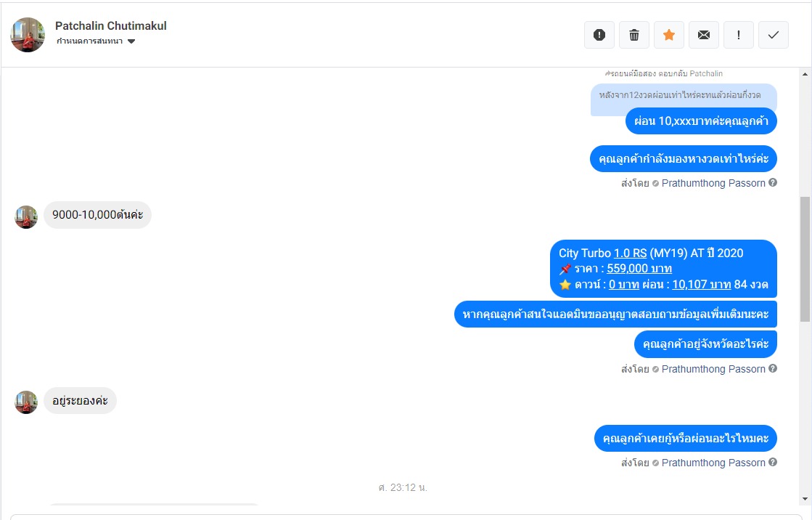Screen dimensions: 812x520
Task: Open the กำหนดการสนทนา assignment dropdown
Action: [96, 41]
